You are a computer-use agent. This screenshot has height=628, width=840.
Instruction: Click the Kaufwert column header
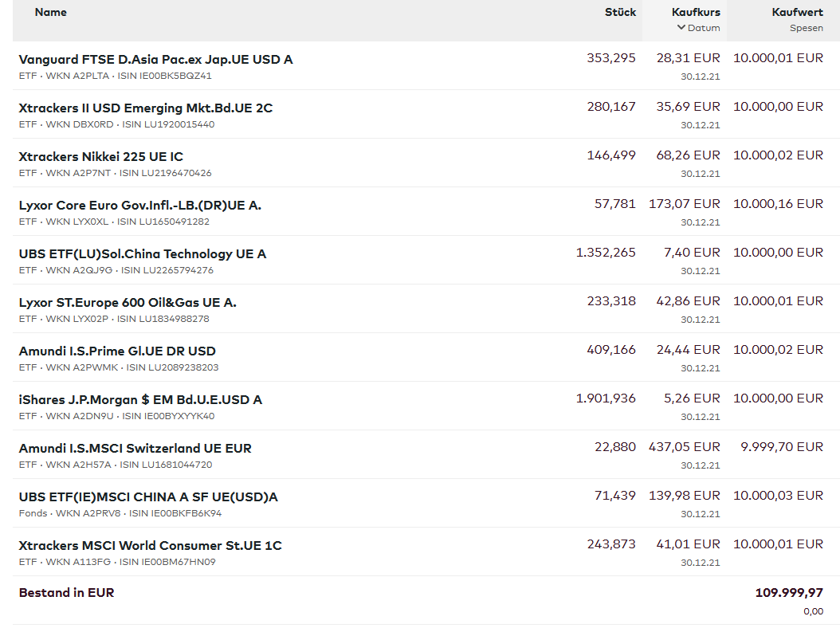pos(797,13)
